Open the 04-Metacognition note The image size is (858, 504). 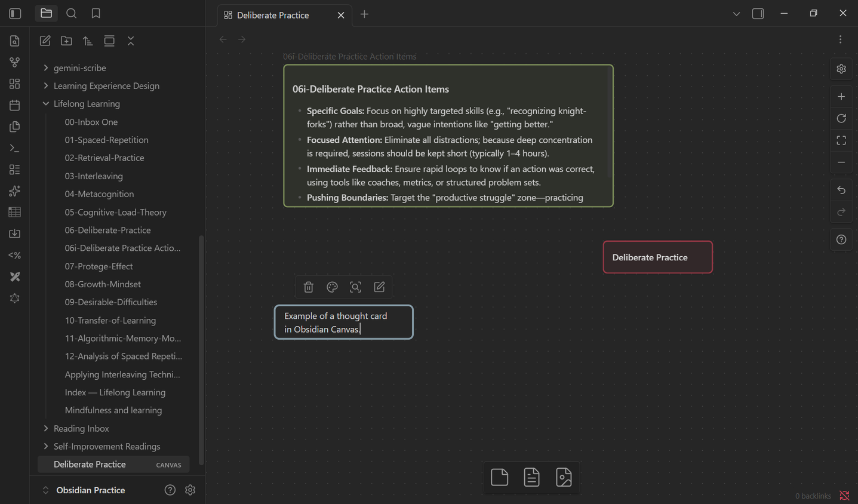click(x=99, y=194)
